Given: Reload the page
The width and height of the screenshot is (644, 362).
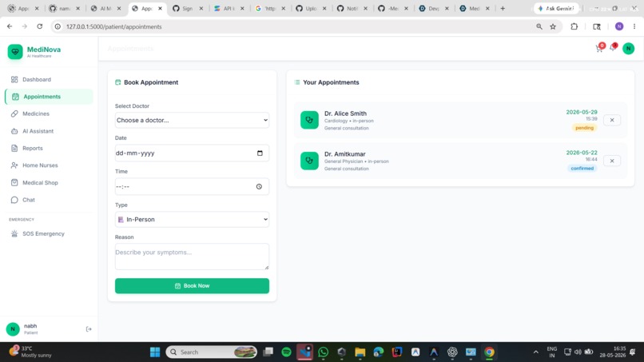Looking at the screenshot, I should (x=39, y=26).
